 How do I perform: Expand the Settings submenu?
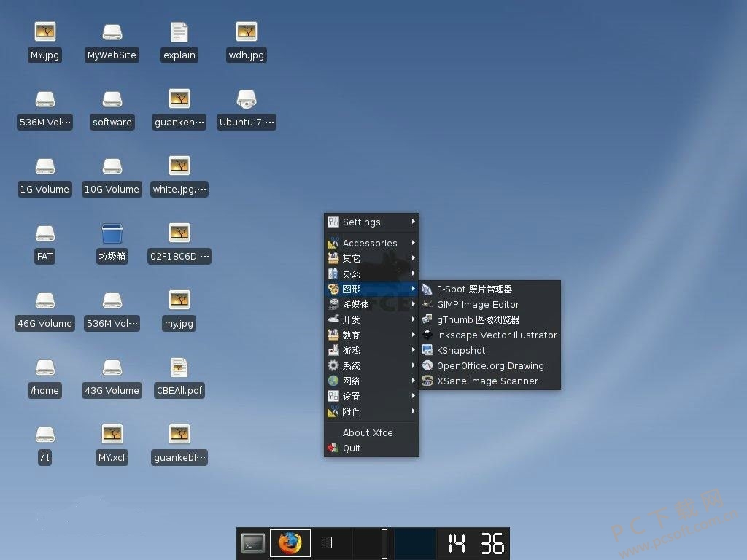363,222
